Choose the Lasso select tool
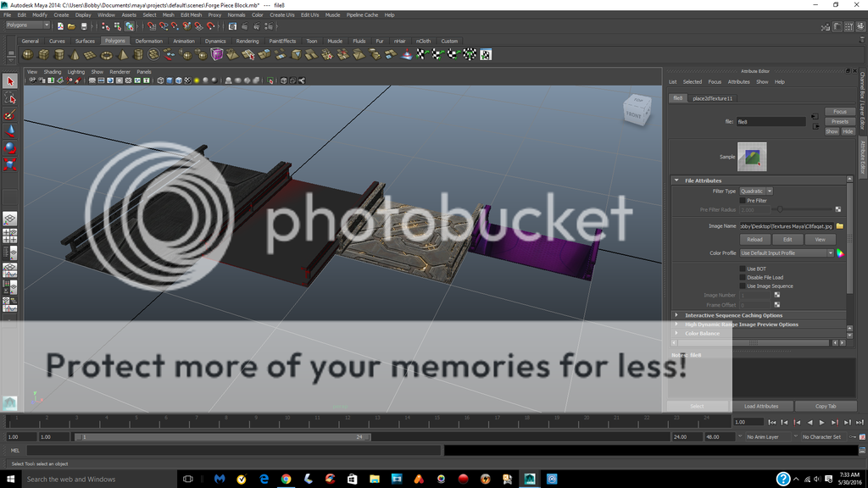This screenshot has width=868, height=488. coord(10,98)
